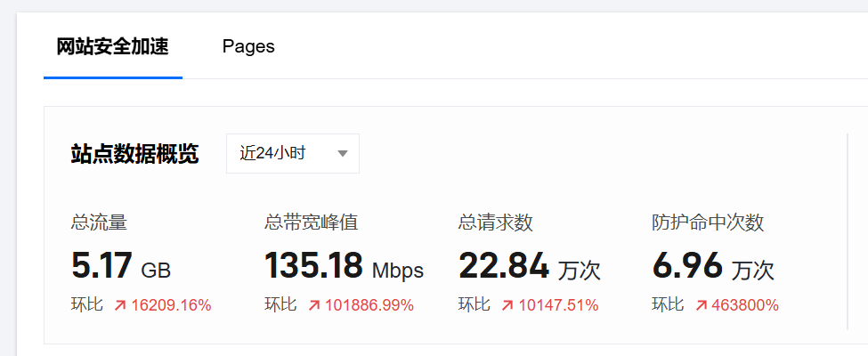This screenshot has width=868, height=356.
Task: Click the red arrow beside 101886.99%
Action: (314, 305)
